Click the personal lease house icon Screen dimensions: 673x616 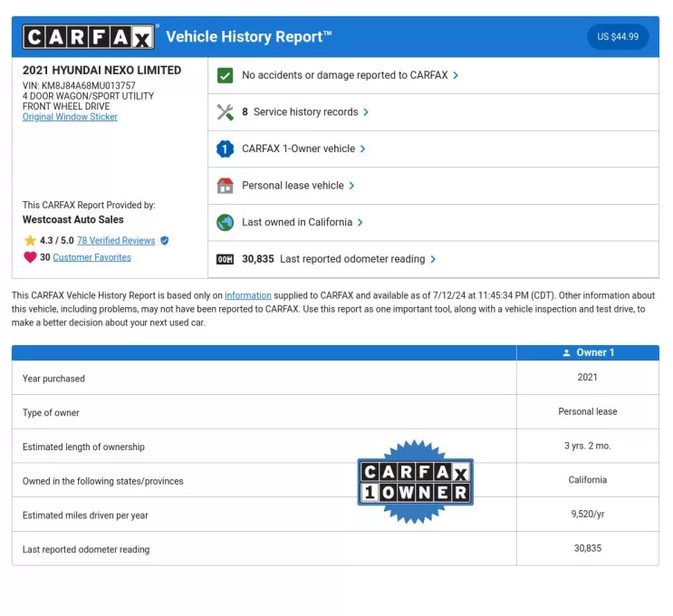coord(226,186)
